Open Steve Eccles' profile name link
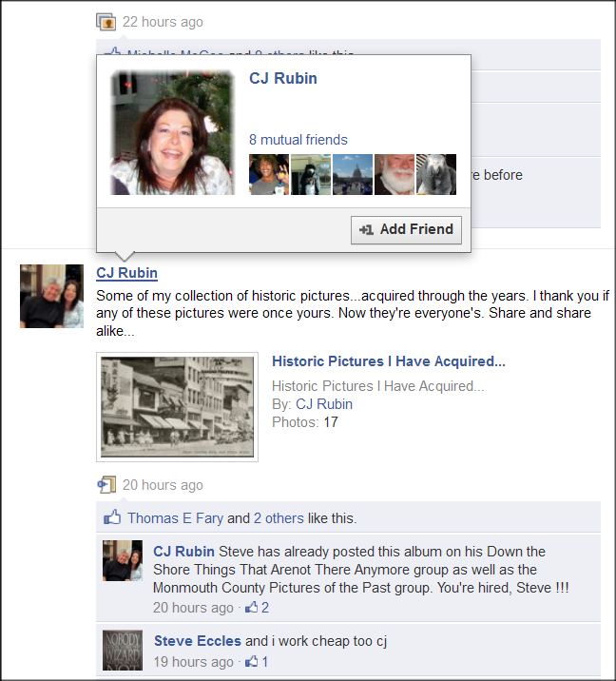Viewport: 616px width, 681px height. pos(198,641)
